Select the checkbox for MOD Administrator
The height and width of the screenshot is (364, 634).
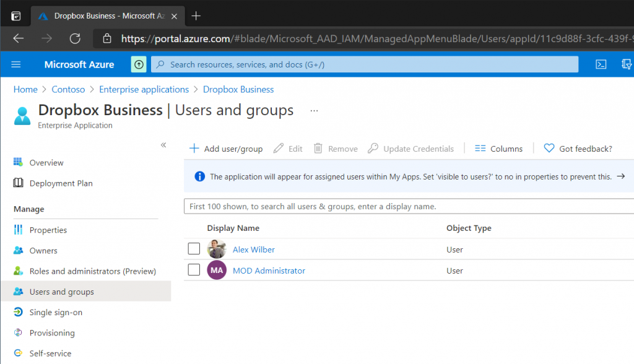click(x=194, y=269)
